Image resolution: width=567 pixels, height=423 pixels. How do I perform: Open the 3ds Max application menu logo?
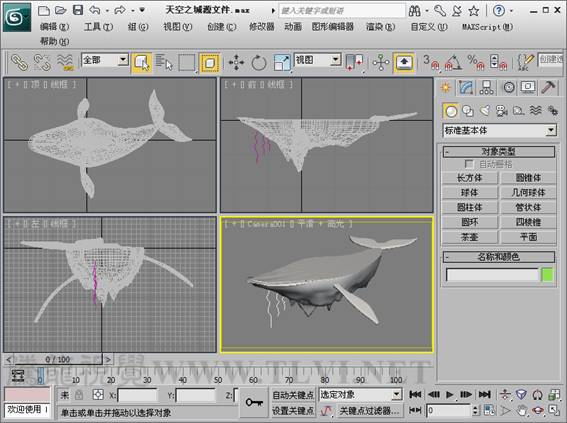(x=17, y=17)
